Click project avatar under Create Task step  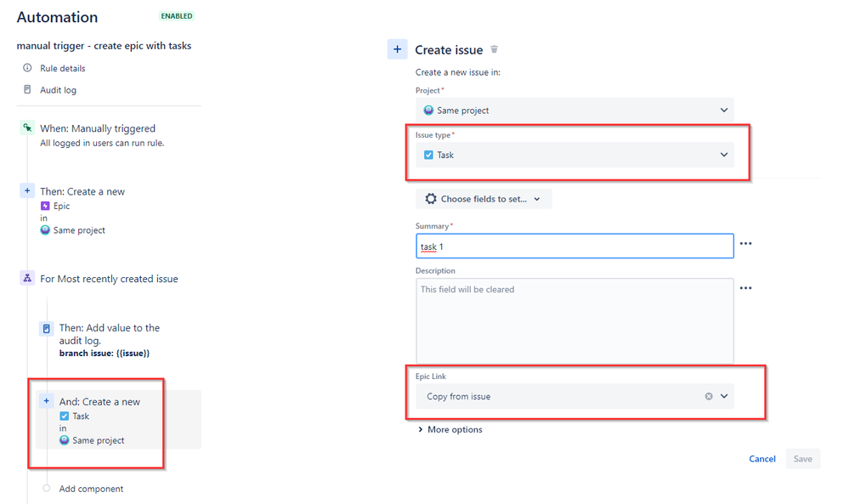[x=64, y=440]
